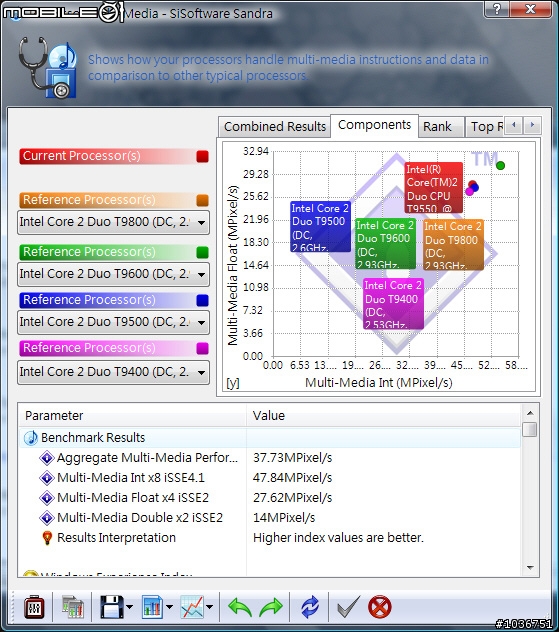
Task: Refresh benchmark with blue arrows icon
Action: pyautogui.click(x=310, y=607)
